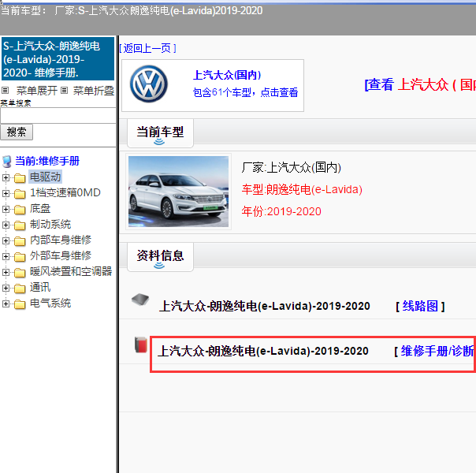Select the 通讯 tree item

click(x=40, y=287)
